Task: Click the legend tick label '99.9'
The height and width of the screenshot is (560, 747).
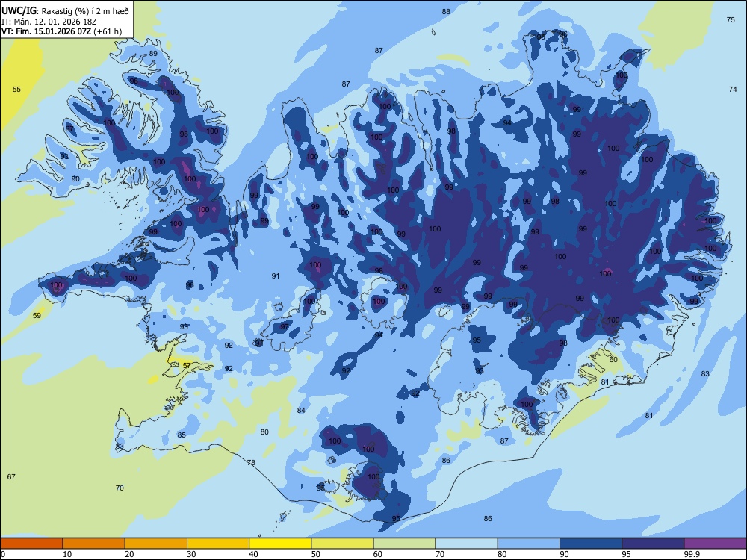Action: 692,554
